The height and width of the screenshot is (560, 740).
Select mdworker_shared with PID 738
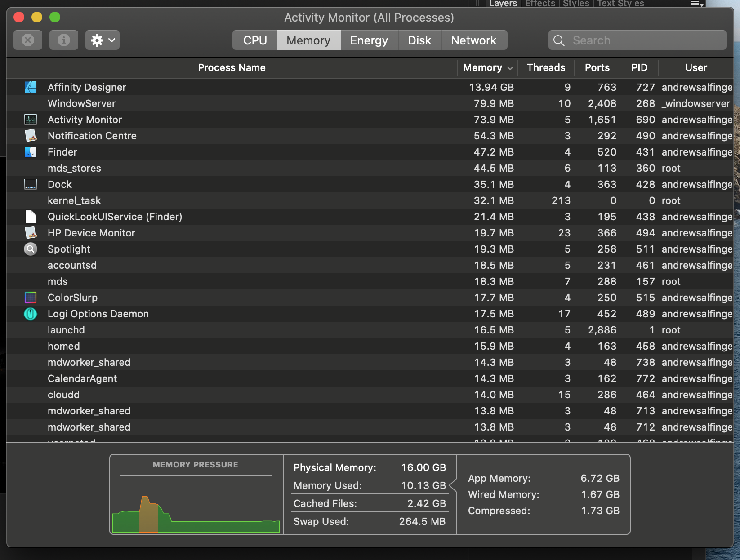tap(370, 362)
